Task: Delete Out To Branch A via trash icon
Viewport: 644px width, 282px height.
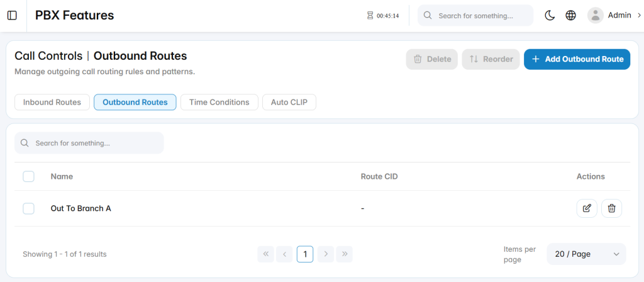Action: [611, 208]
